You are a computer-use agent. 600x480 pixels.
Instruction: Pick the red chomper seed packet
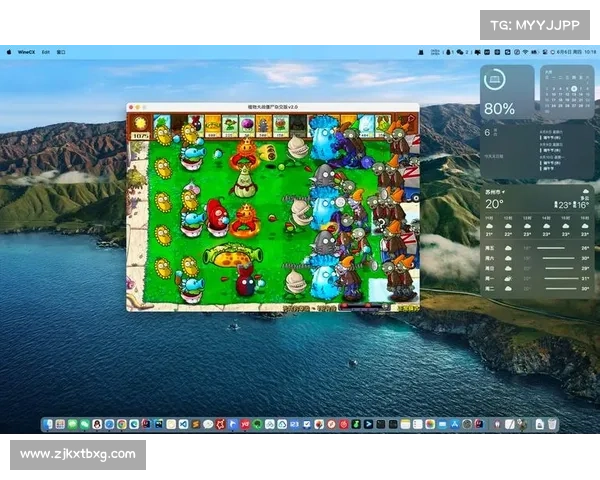point(281,126)
